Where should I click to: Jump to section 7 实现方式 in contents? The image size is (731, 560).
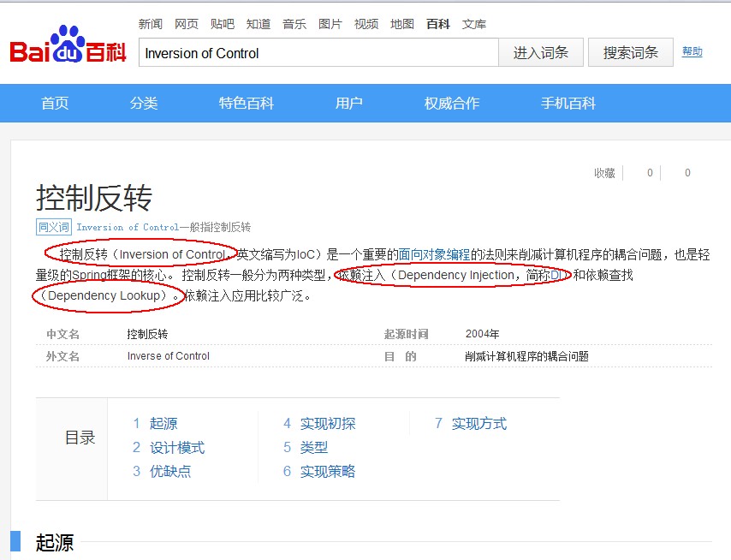[x=471, y=423]
